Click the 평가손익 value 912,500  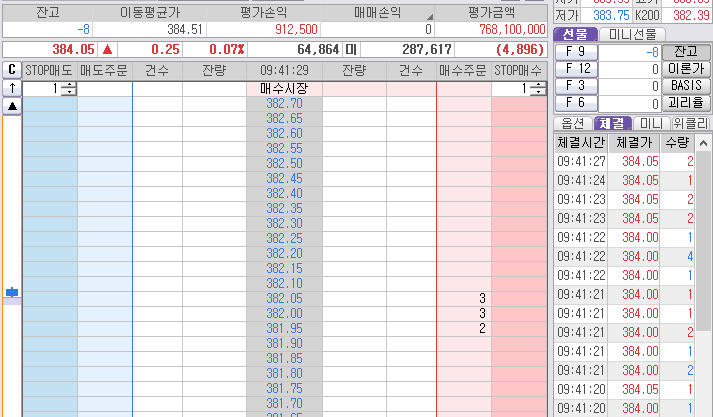(296, 30)
